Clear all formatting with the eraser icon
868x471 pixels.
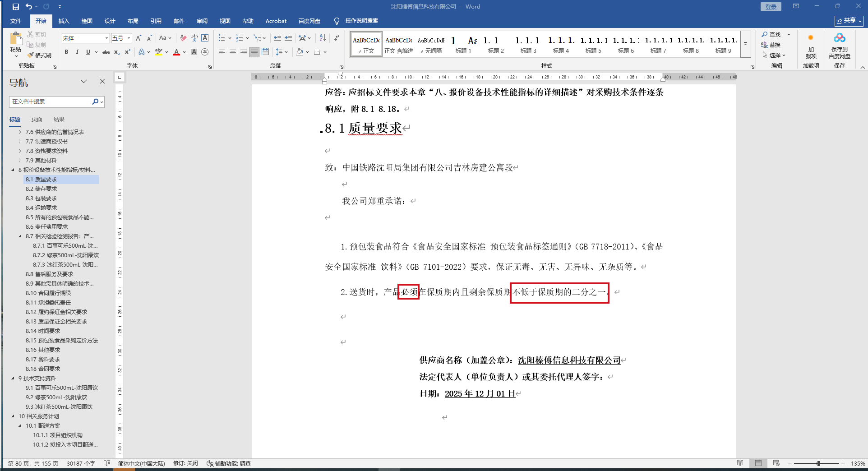point(183,38)
